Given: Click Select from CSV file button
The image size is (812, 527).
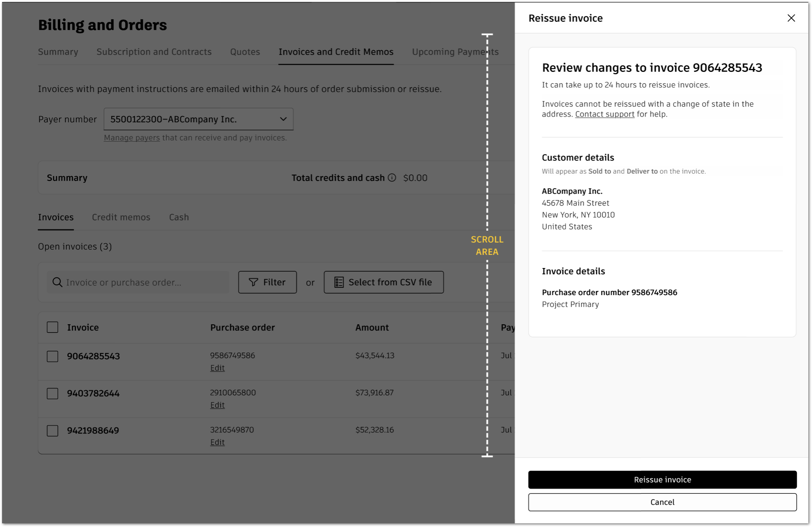Looking at the screenshot, I should coord(384,282).
